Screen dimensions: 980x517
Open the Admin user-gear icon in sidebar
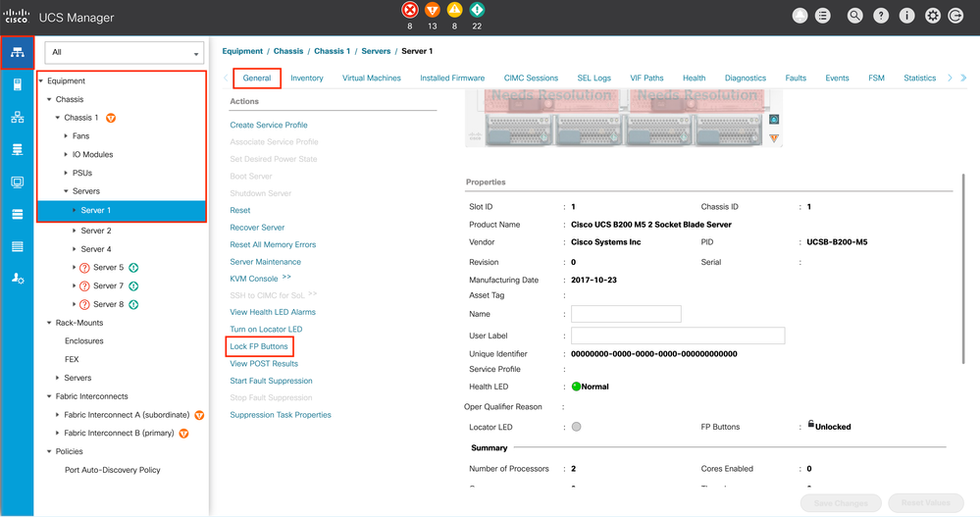(x=18, y=279)
